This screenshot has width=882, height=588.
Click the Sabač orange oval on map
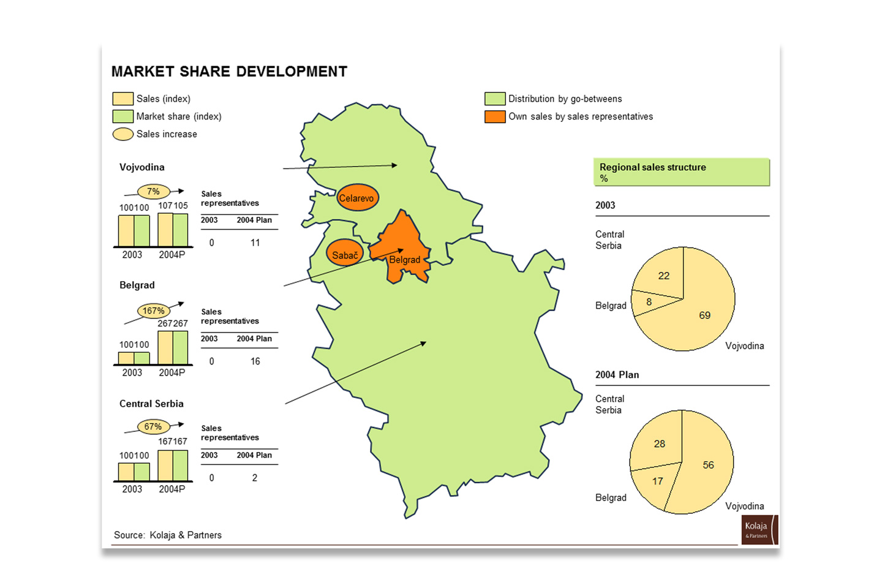345,254
